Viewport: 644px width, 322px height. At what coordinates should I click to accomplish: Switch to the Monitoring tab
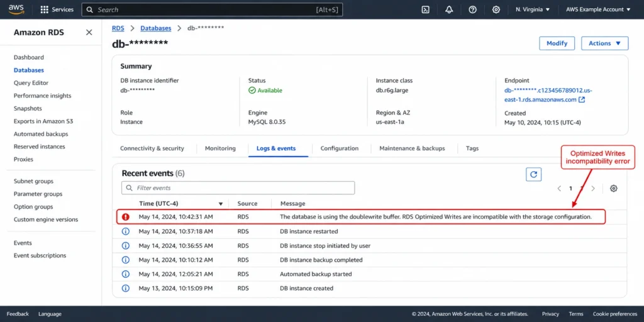(220, 148)
